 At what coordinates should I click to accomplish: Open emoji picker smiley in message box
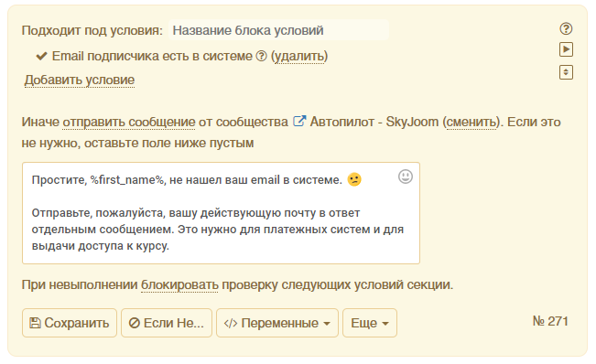point(406,177)
